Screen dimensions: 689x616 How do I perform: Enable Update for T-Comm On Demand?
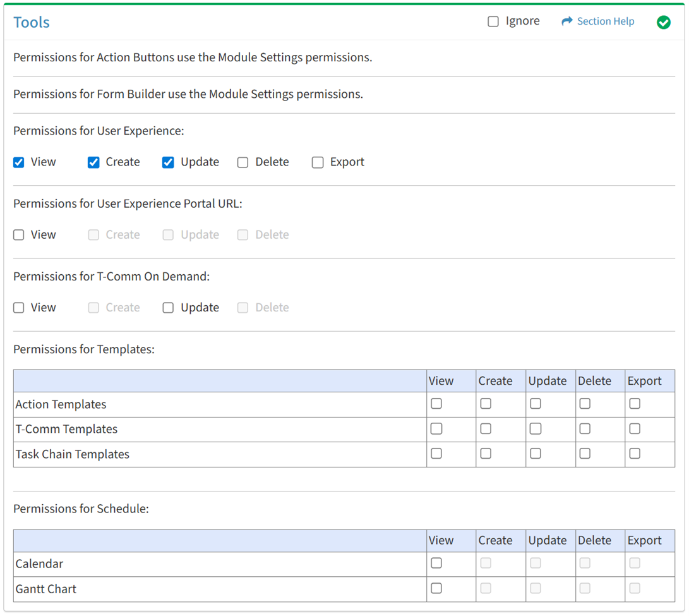pos(168,308)
